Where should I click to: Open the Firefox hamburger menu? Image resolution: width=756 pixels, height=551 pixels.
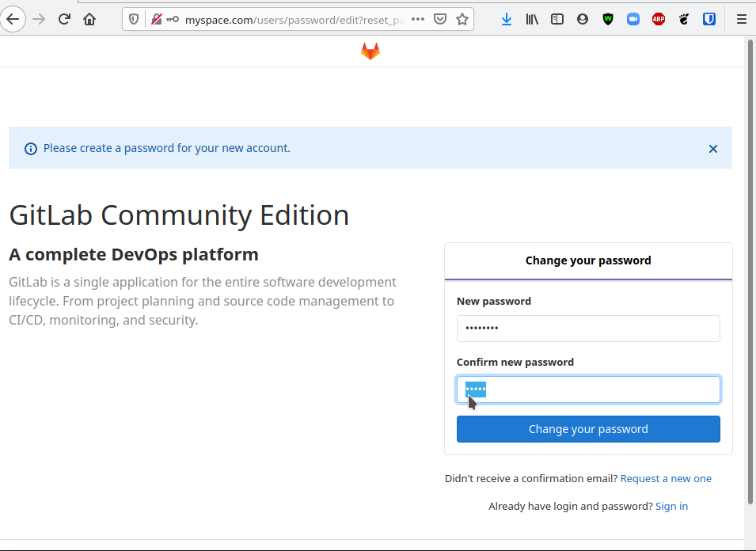(x=742, y=19)
